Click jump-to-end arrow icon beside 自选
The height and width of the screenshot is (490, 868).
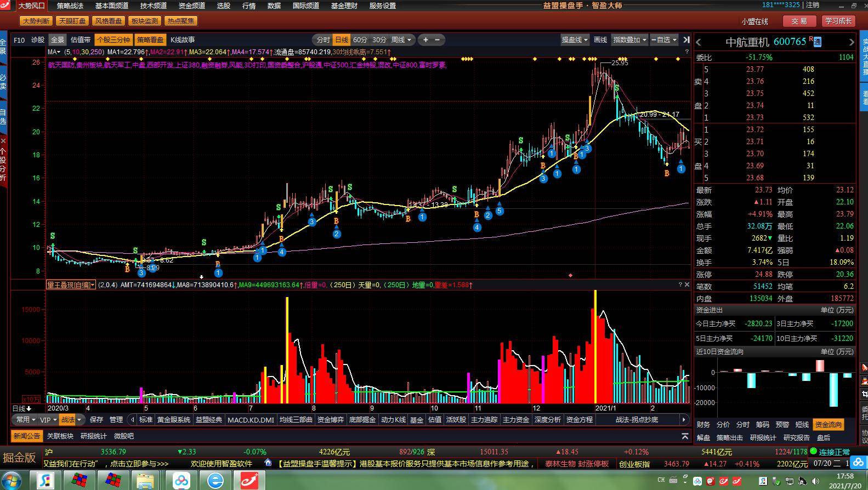tap(686, 39)
